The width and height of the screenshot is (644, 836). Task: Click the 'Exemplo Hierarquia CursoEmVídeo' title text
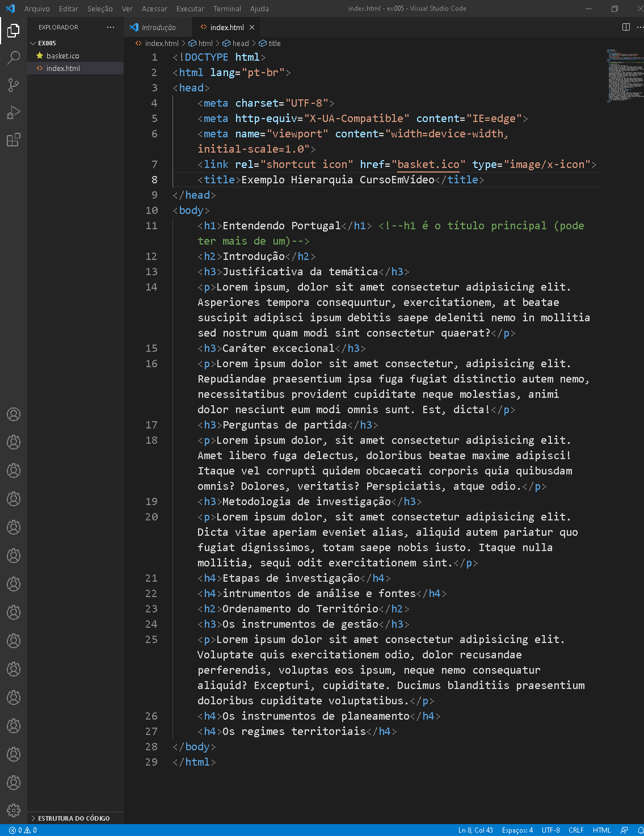point(338,180)
